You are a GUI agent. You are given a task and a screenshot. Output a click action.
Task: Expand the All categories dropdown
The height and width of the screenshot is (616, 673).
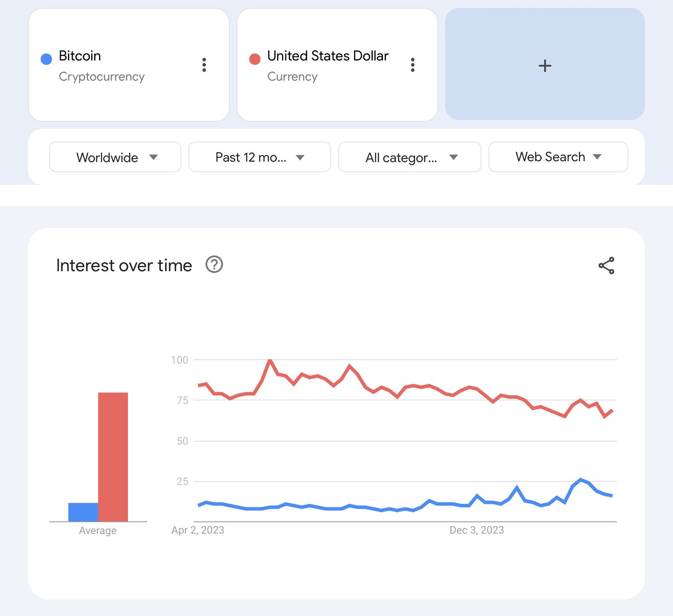409,157
